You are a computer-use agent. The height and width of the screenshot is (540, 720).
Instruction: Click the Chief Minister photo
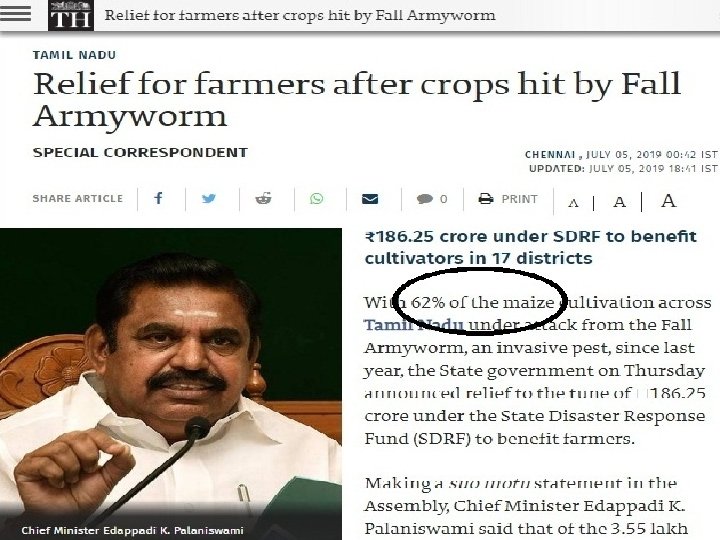(x=171, y=384)
